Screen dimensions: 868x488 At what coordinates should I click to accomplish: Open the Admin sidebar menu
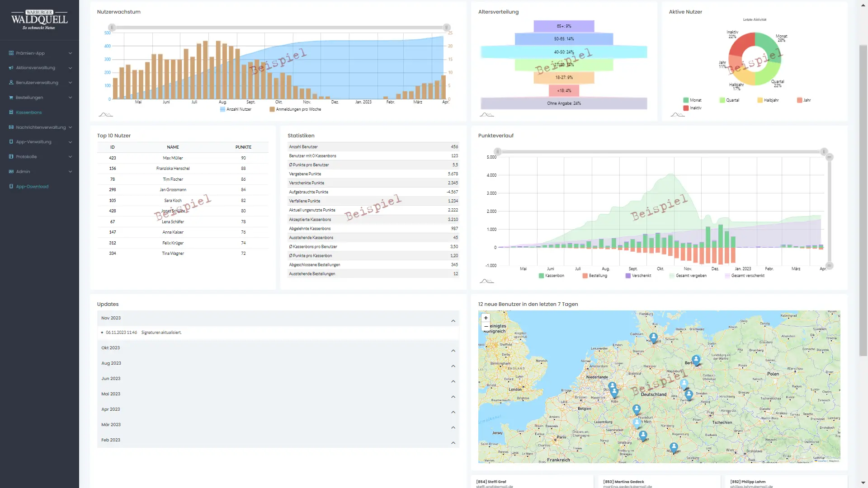click(23, 172)
